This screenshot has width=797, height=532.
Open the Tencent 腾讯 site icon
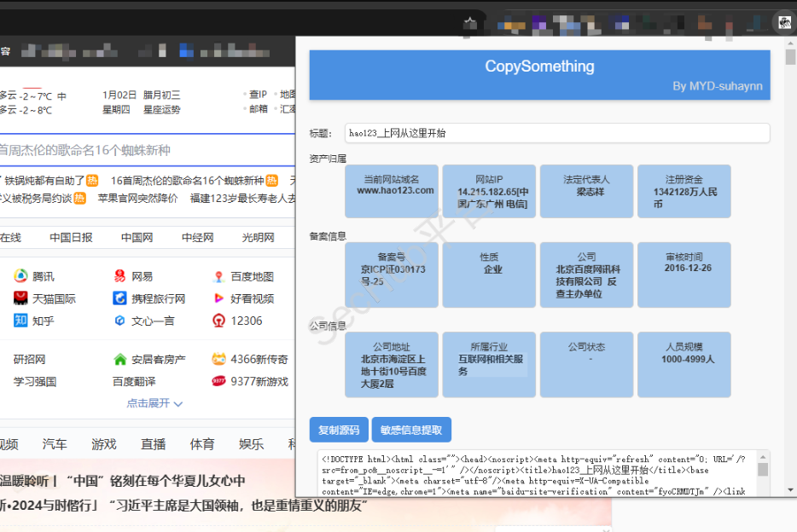coord(20,276)
